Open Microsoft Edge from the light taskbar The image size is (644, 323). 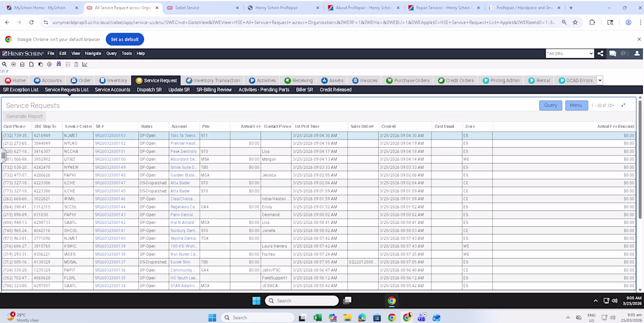point(362,318)
